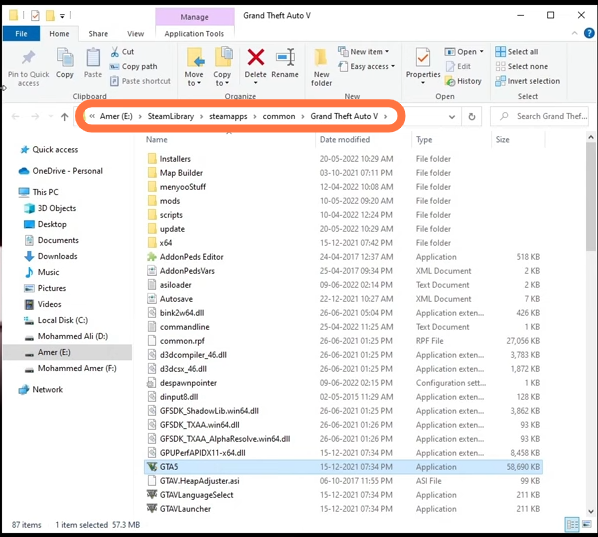Viewport: 598px width, 537px height.
Task: Go up one folder level
Action: pyautogui.click(x=64, y=116)
